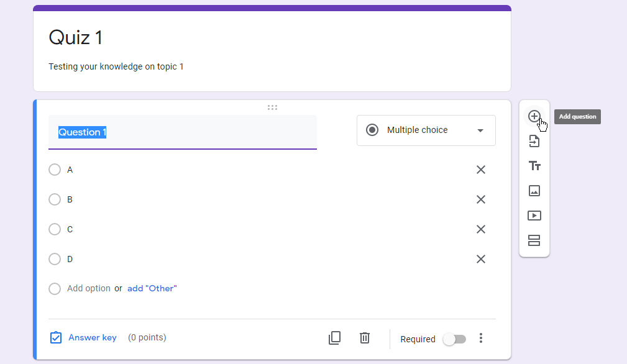Select radio button for option A
The image size is (627, 364).
click(55, 170)
